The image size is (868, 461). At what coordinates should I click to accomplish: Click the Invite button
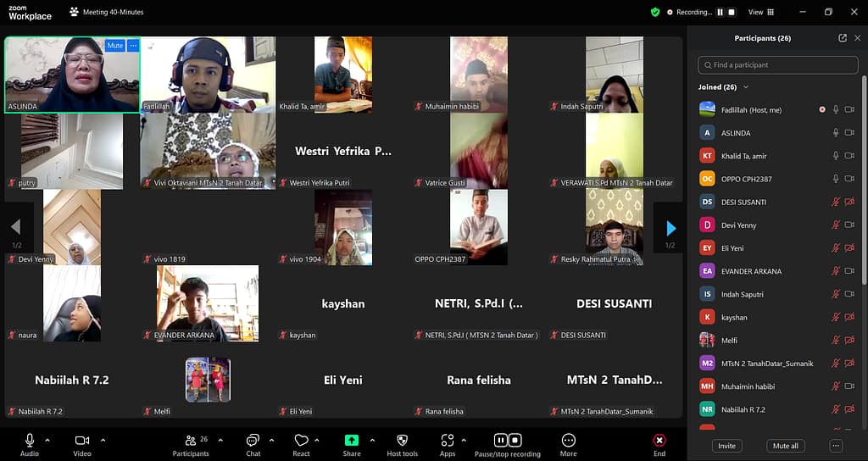point(726,446)
